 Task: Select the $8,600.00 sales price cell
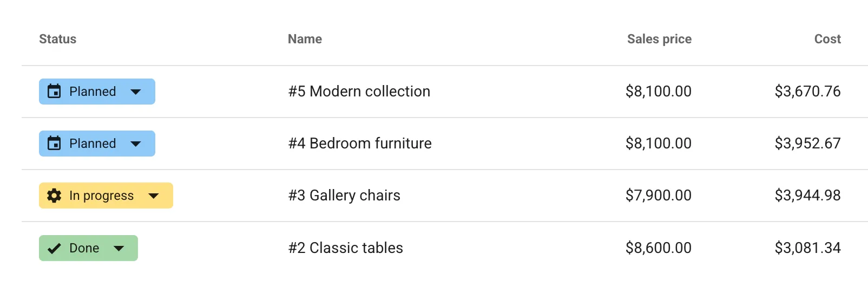click(x=658, y=248)
